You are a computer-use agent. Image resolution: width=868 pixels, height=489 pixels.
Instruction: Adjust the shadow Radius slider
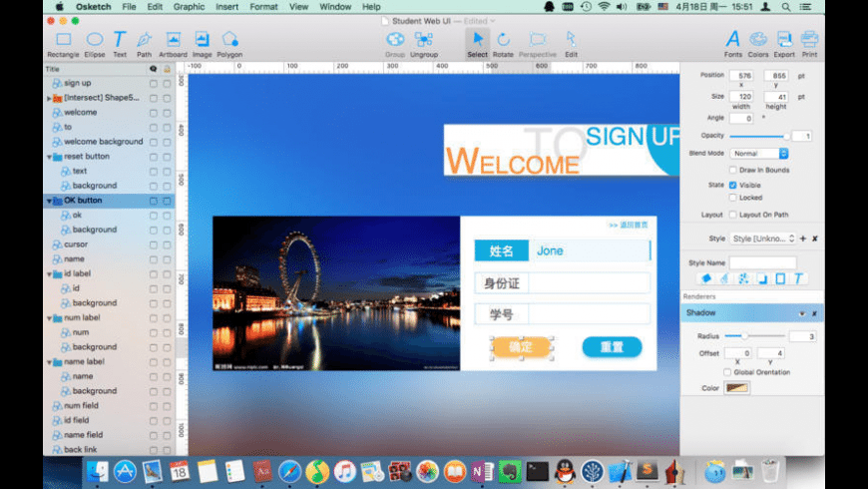click(x=755, y=336)
